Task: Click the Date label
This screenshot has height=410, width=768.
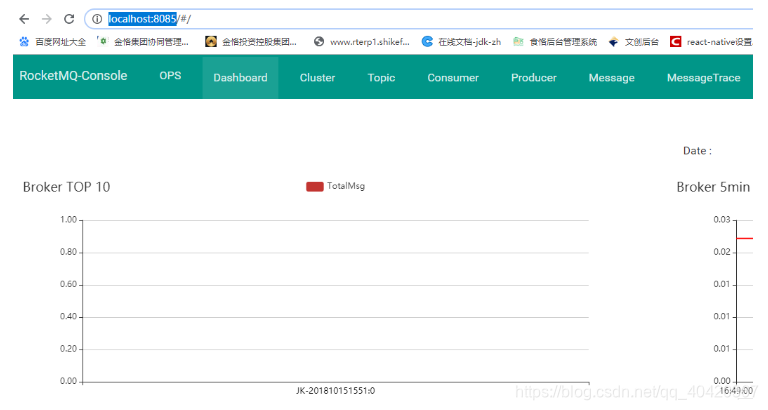Action: (697, 151)
